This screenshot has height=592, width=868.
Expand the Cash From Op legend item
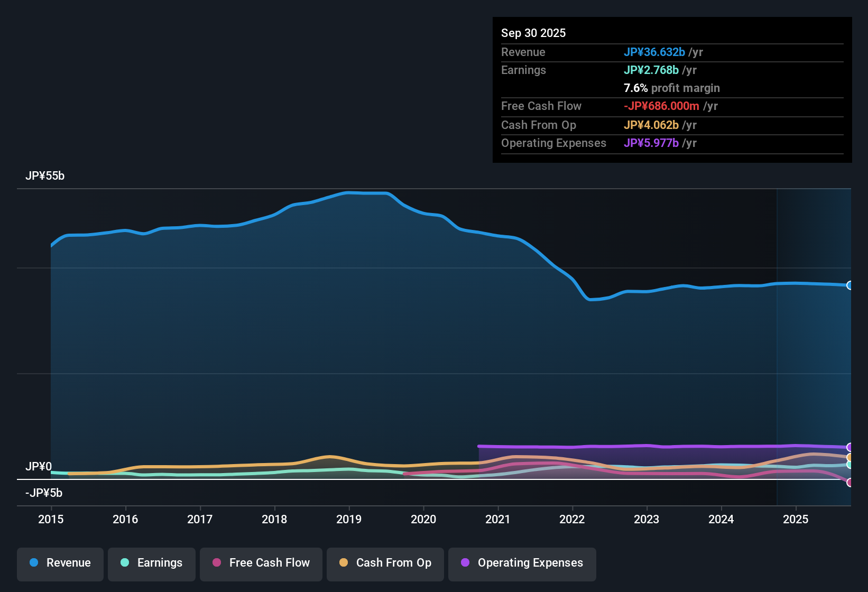[x=385, y=563]
